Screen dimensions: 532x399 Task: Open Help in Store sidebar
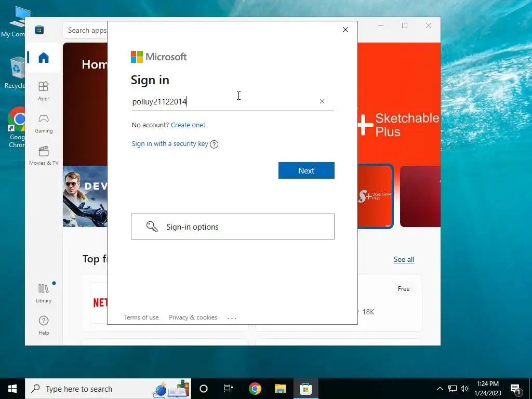(x=44, y=325)
